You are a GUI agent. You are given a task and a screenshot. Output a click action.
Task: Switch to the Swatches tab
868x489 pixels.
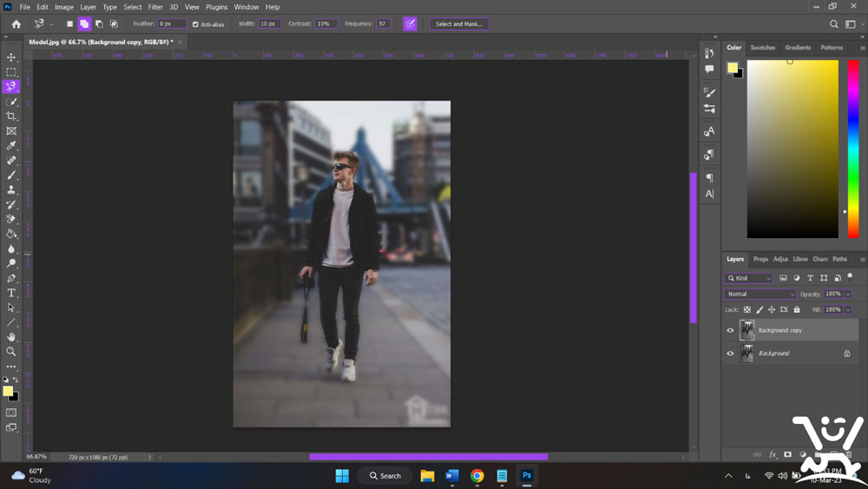tap(763, 48)
